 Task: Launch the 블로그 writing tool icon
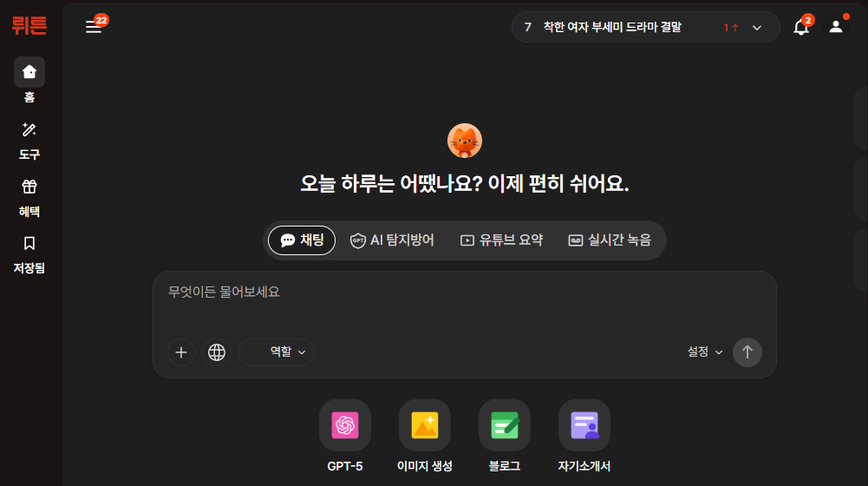[x=505, y=425]
